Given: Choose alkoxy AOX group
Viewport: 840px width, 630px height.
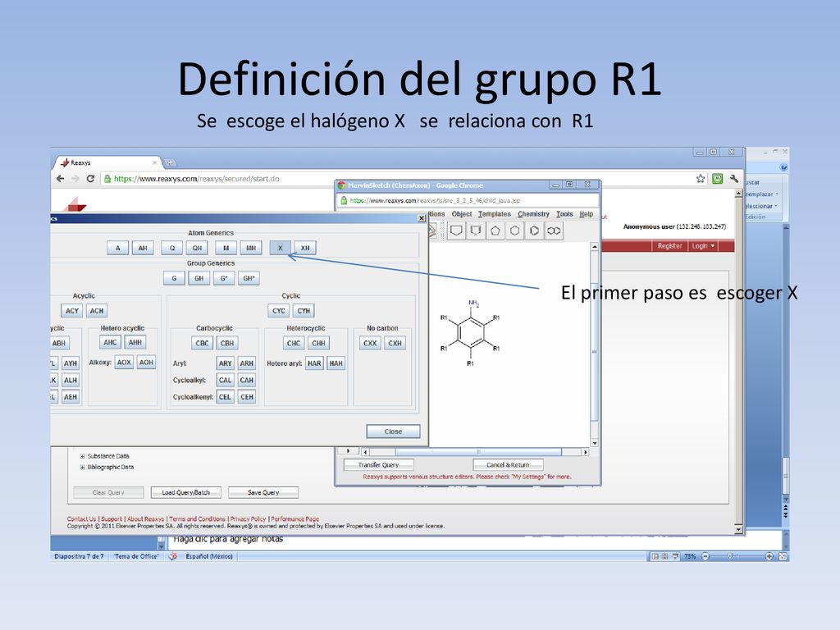Looking at the screenshot, I should (124, 363).
